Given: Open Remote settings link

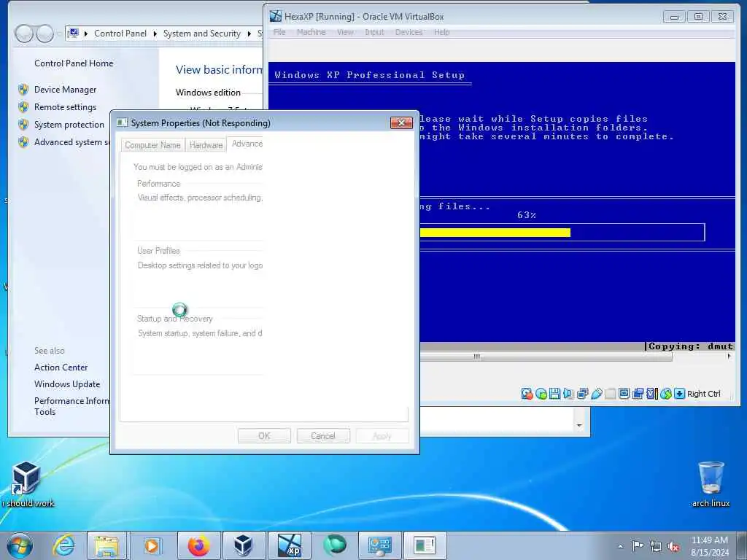Looking at the screenshot, I should click(x=65, y=107).
